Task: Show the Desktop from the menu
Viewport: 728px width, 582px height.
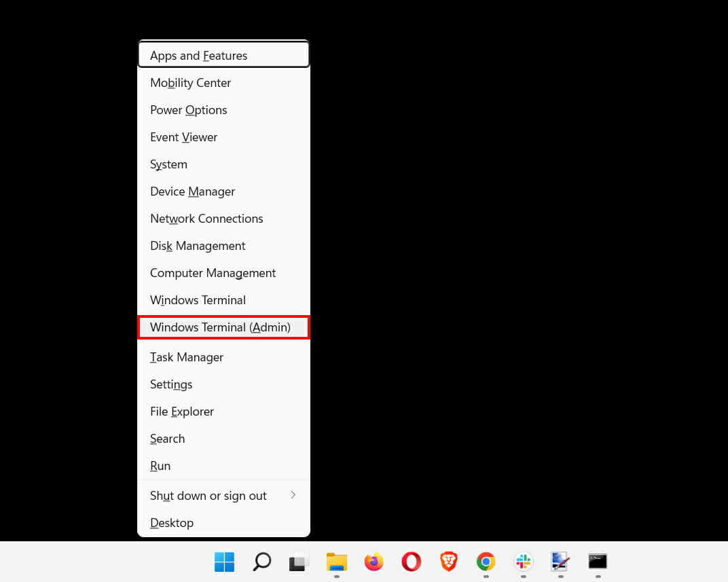Action: click(x=171, y=522)
